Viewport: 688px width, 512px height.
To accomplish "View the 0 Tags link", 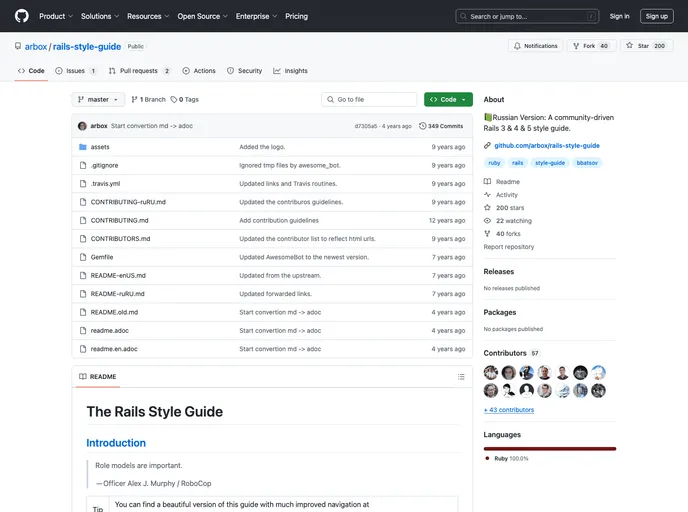I will click(x=185, y=100).
